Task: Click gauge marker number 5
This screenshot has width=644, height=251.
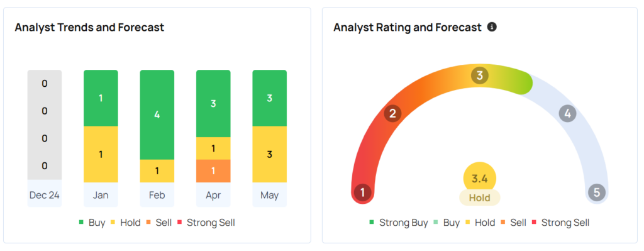Action: (597, 192)
